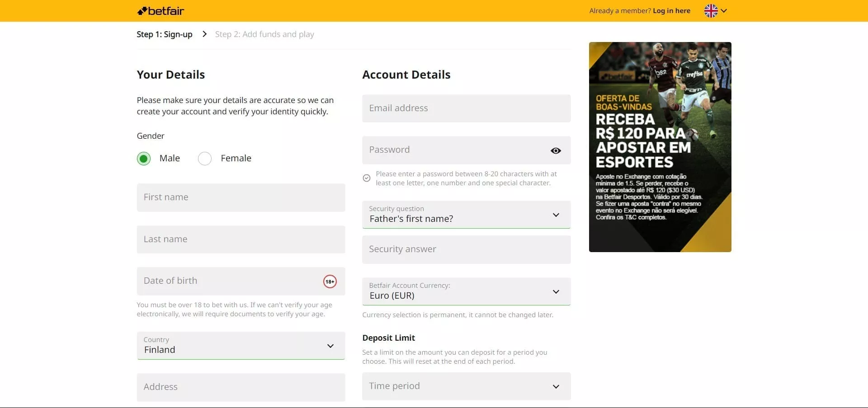Expand the Betfair Account Currency dropdown

[x=466, y=291]
